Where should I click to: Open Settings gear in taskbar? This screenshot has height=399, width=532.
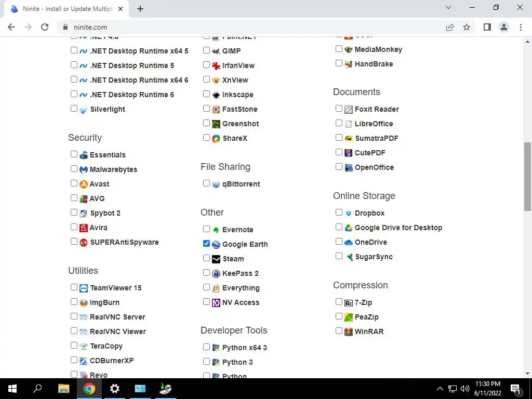click(115, 389)
